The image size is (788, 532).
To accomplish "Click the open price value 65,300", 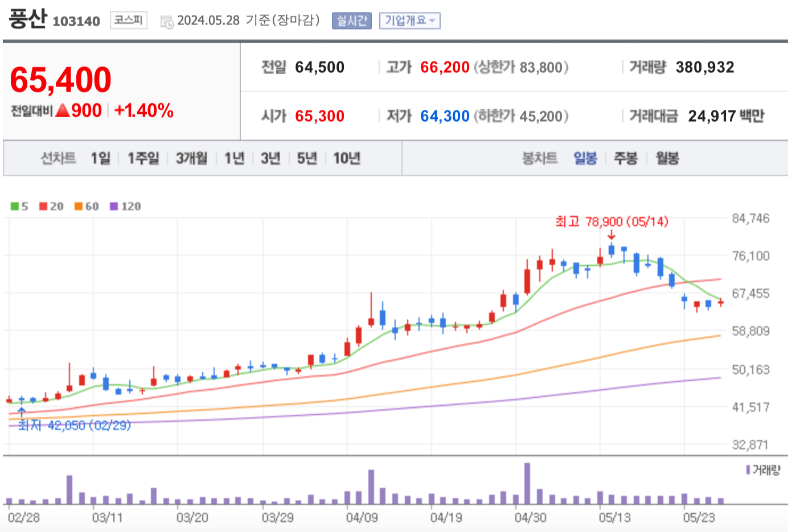I will coord(319,116).
